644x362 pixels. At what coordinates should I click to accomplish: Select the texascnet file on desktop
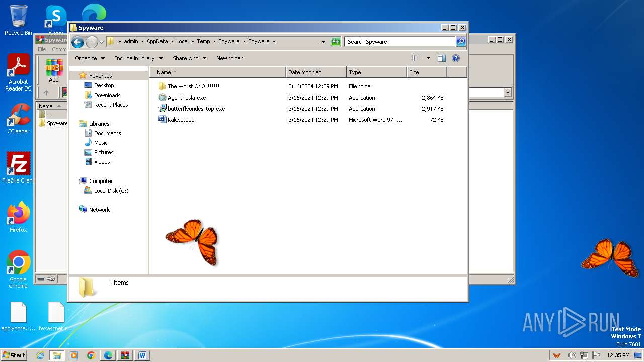56,317
